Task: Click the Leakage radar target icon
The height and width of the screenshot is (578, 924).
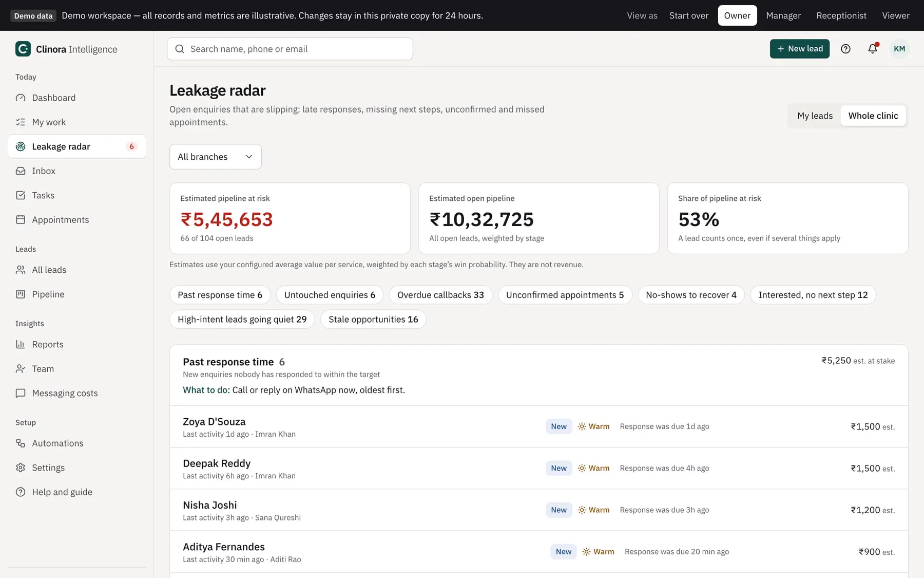Action: pyautogui.click(x=21, y=146)
